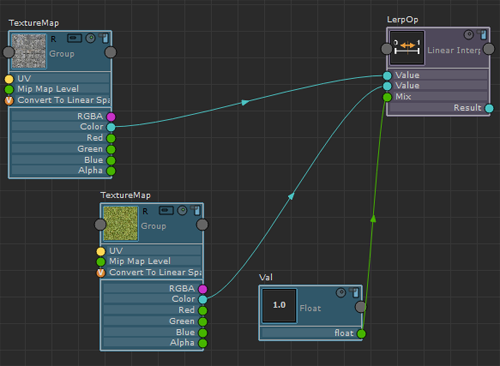Click the orange V Convert To Linear port icon on top TextureMap
The height and width of the screenshot is (366, 500).
pyautogui.click(x=9, y=100)
